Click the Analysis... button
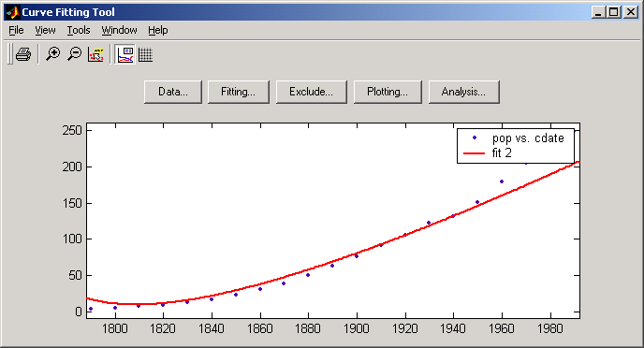The image size is (644, 348). click(x=463, y=92)
